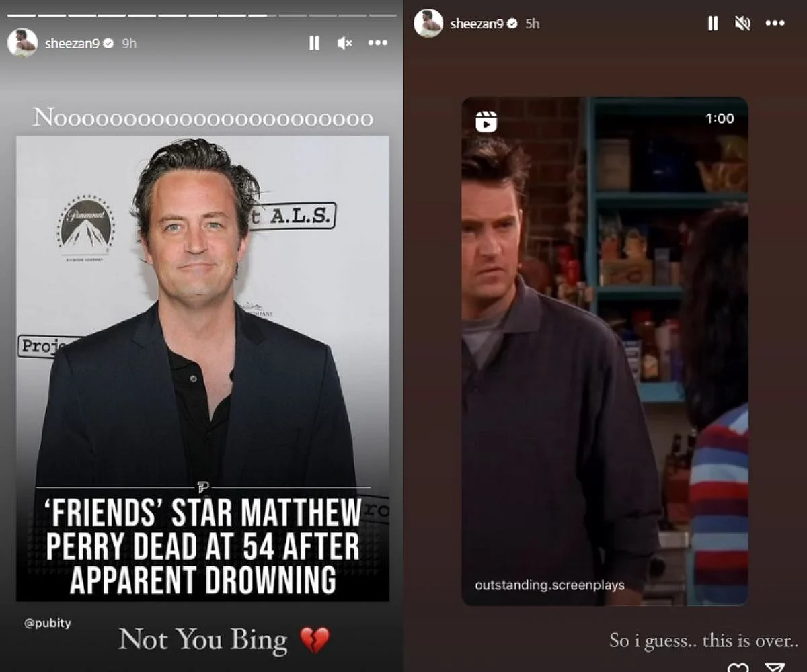Open the sheezan9 username on left story
The height and width of the screenshot is (672, 807).
(x=72, y=43)
